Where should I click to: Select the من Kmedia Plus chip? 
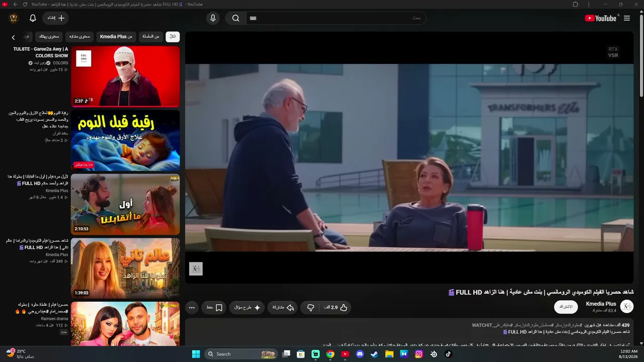point(116,36)
